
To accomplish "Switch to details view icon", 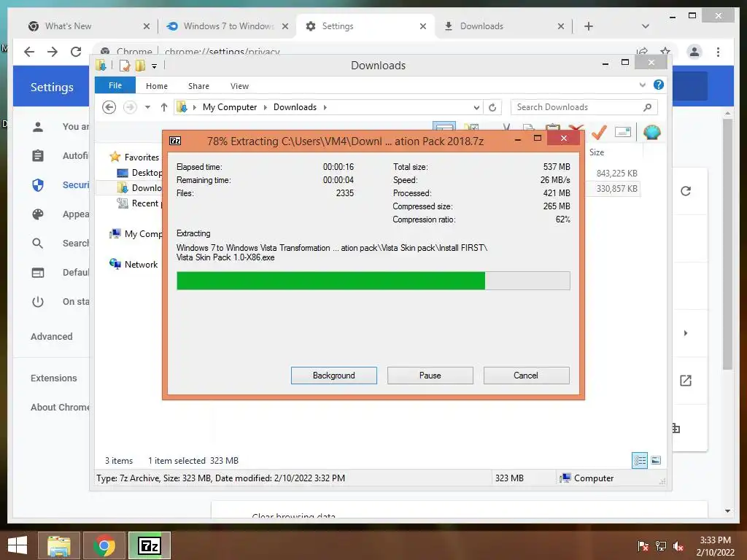I will [640, 461].
